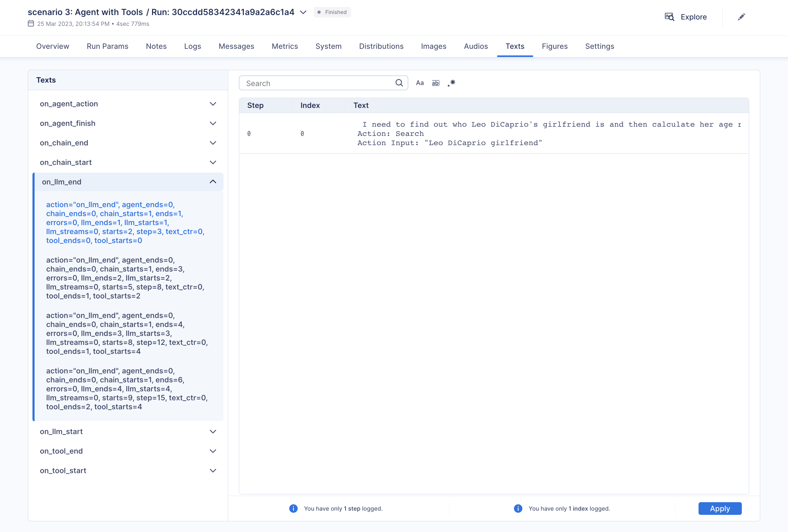Click the search magnifier icon

[399, 83]
